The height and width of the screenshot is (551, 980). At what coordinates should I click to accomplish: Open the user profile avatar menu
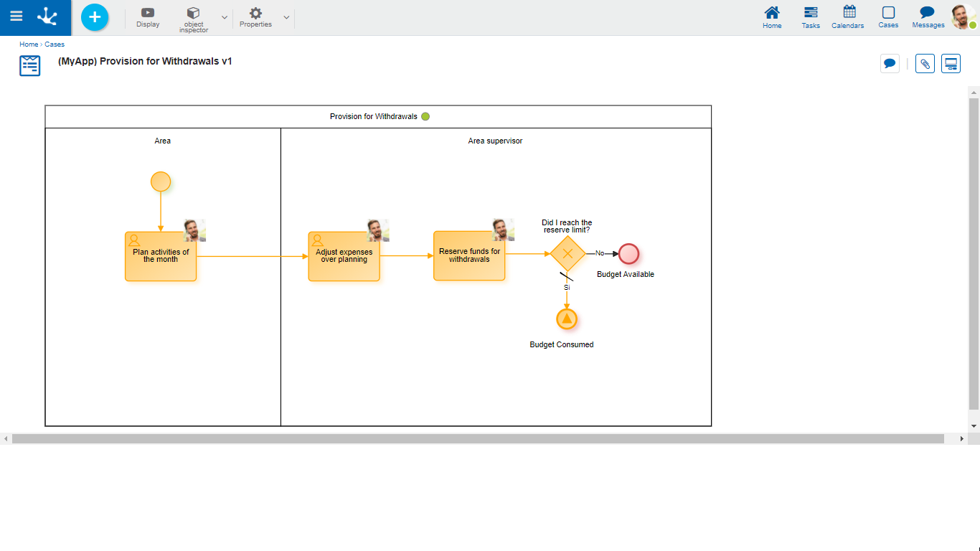click(963, 17)
